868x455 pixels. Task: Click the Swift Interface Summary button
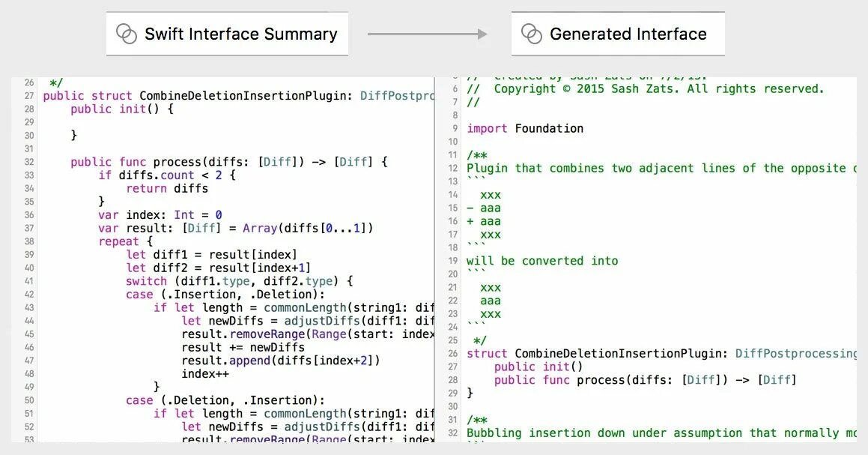[227, 34]
